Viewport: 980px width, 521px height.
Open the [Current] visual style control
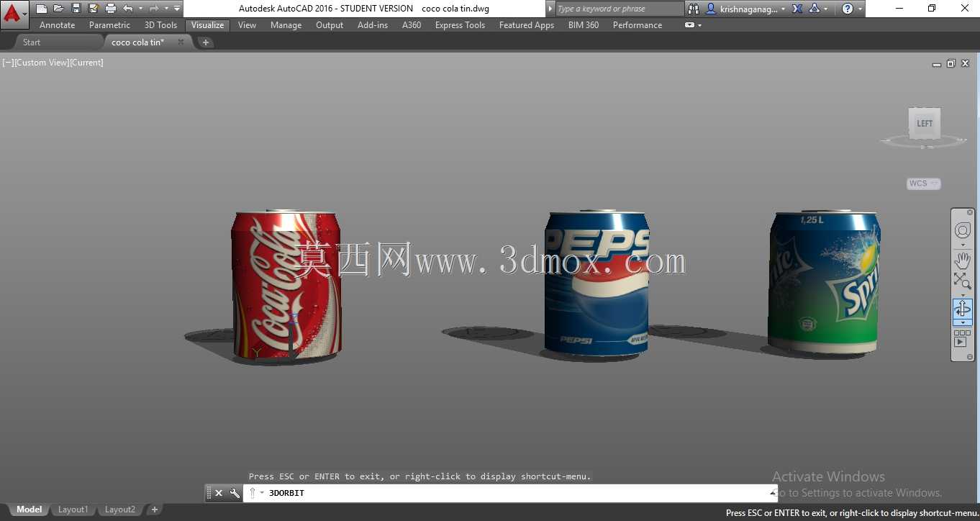(86, 63)
